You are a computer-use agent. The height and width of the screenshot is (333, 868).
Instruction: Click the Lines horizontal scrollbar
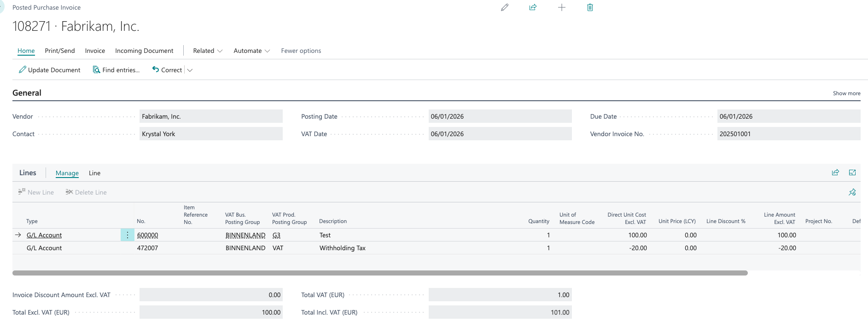pos(380,273)
